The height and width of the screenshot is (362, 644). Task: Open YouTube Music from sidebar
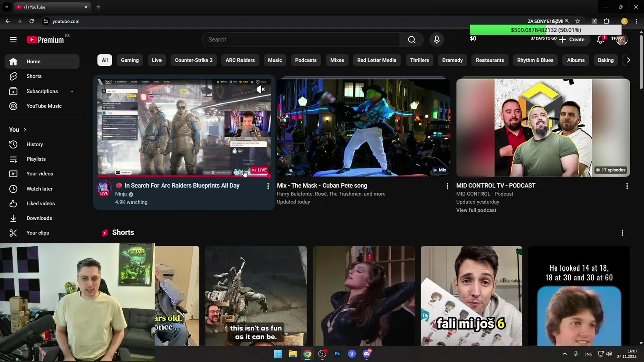coord(42,106)
